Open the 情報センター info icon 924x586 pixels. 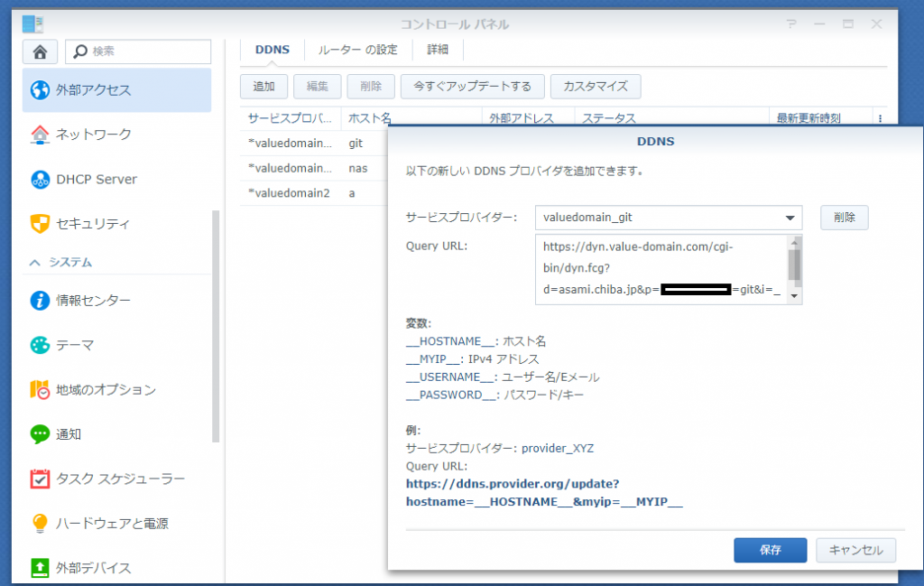40,301
